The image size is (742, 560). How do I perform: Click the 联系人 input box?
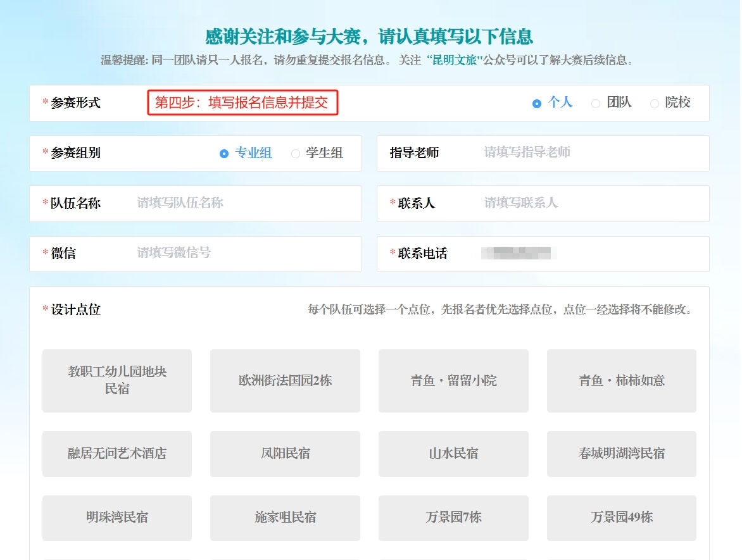589,203
